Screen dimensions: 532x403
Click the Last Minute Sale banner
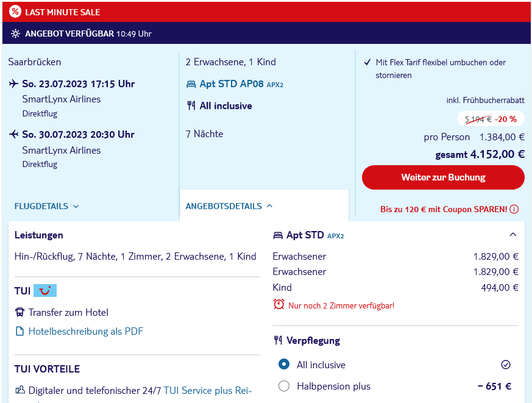[266, 12]
